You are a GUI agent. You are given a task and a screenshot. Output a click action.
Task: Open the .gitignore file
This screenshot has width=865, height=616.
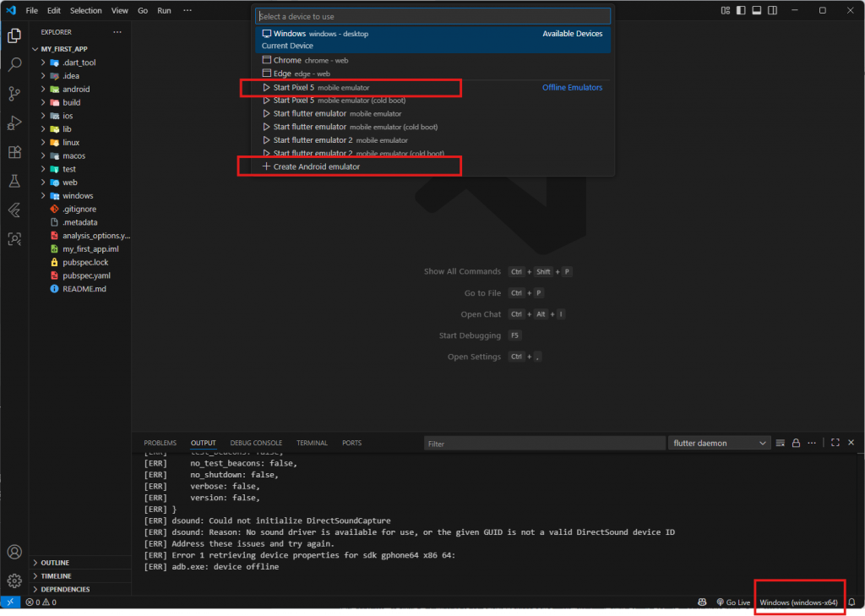(80, 210)
